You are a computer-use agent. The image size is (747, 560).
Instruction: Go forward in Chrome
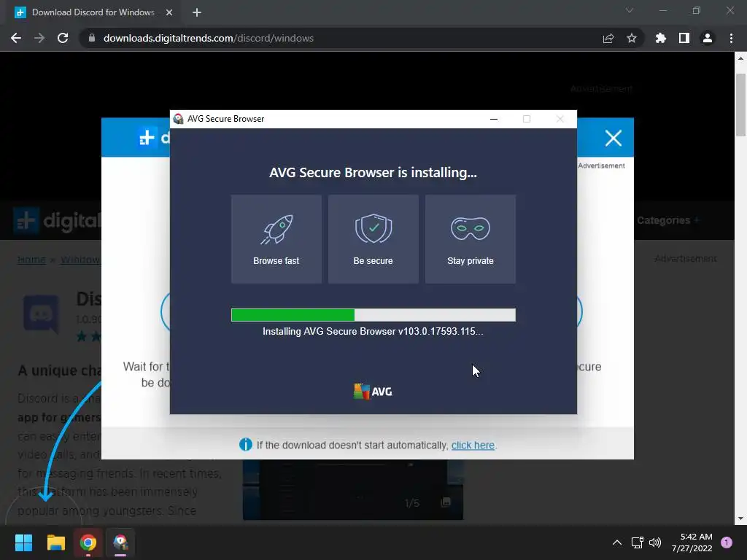(39, 38)
